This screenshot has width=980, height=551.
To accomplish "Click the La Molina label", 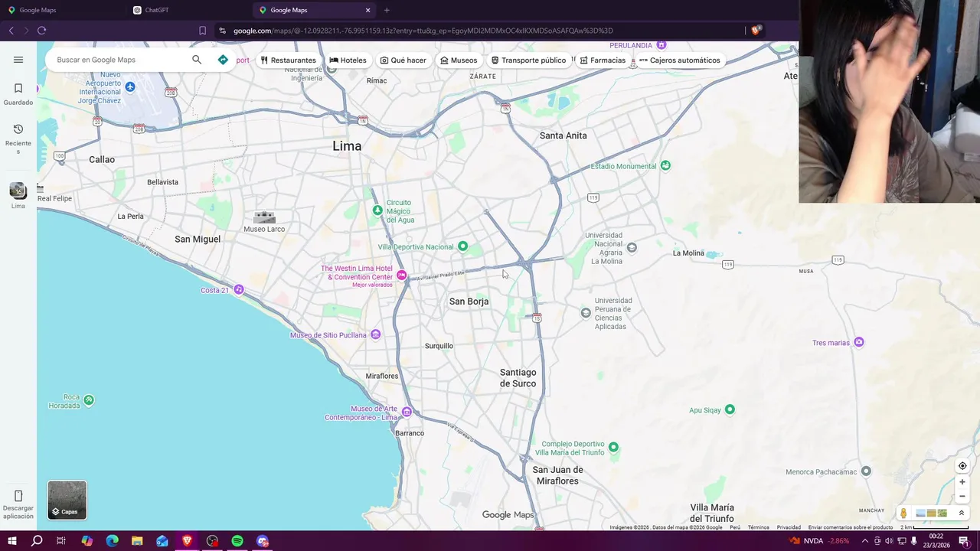I will pos(688,253).
